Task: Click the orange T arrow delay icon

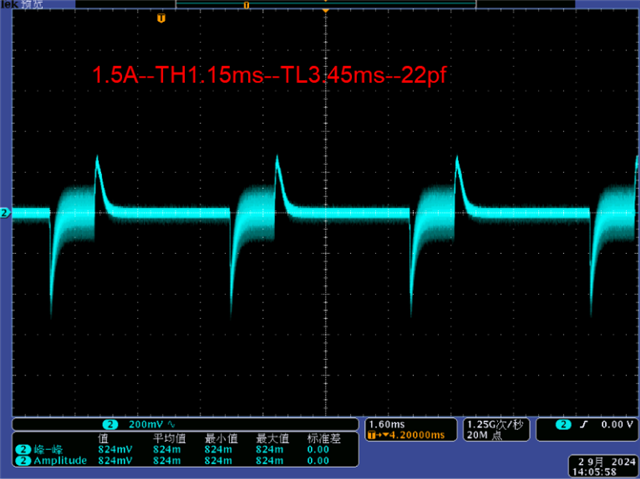Action: (377, 435)
